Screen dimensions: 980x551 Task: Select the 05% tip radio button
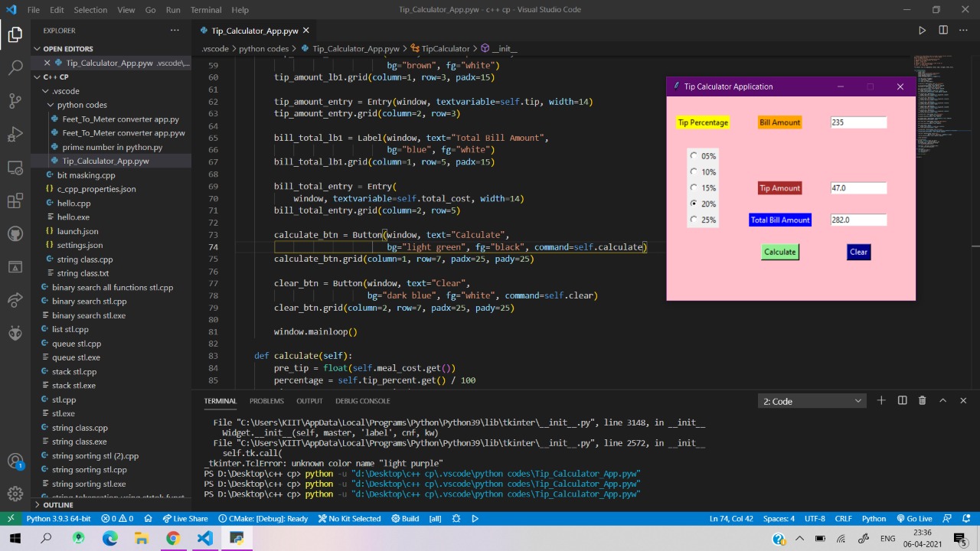(x=694, y=155)
